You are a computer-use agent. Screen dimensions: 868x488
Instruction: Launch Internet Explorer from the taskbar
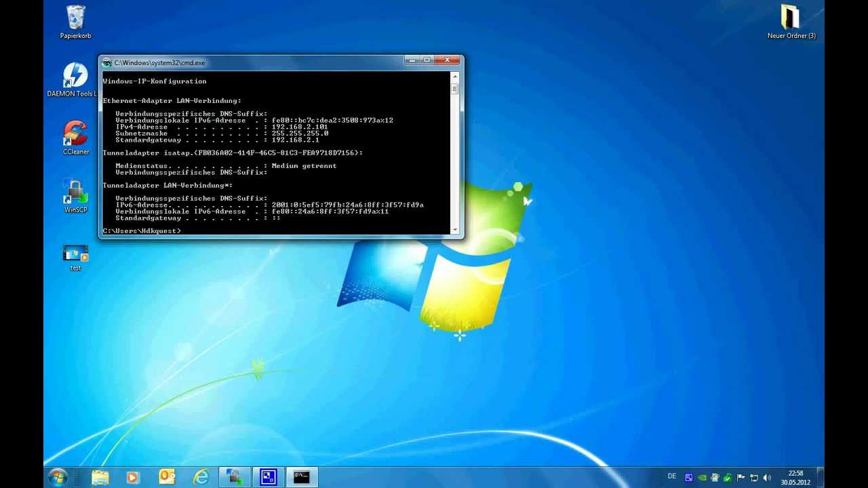point(201,477)
